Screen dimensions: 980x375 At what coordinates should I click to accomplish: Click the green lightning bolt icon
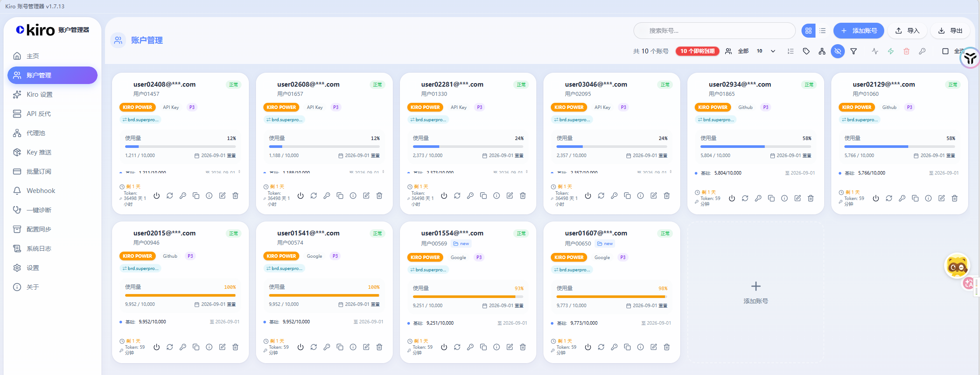(x=890, y=51)
